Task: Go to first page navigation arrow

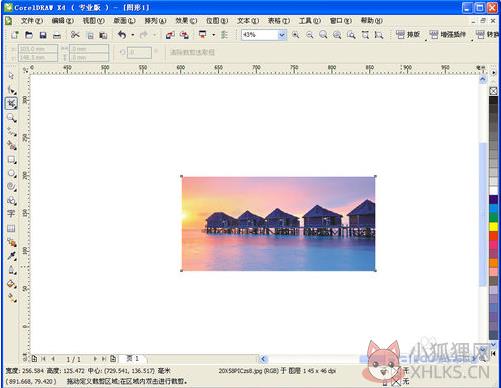Action: 43,359
